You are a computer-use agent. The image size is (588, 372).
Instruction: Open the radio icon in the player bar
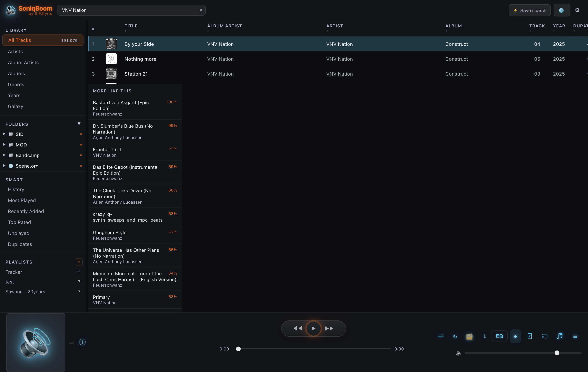pyautogui.click(x=469, y=336)
